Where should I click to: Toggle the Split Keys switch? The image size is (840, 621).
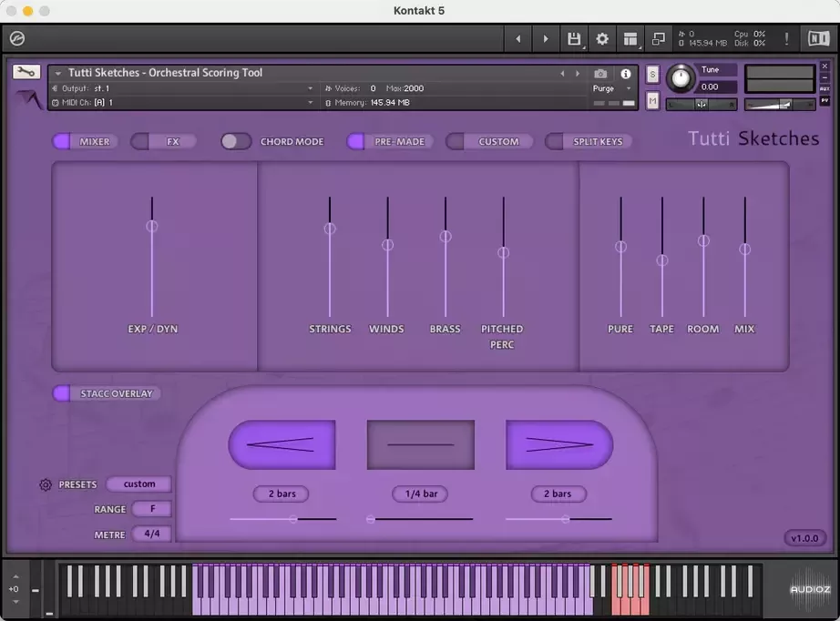(x=589, y=141)
